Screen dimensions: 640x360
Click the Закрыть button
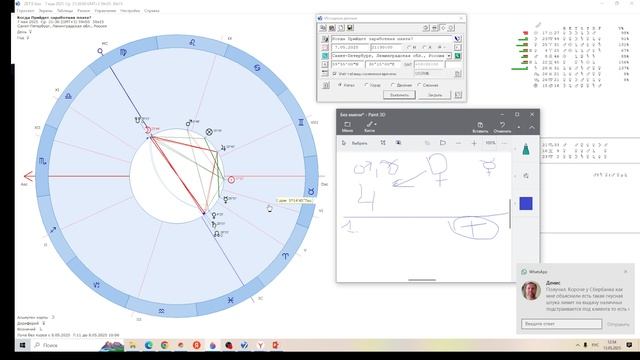click(435, 95)
